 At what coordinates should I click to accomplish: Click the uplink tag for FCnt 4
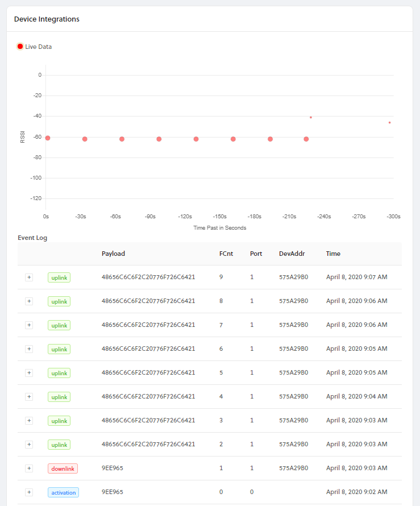[x=59, y=397]
